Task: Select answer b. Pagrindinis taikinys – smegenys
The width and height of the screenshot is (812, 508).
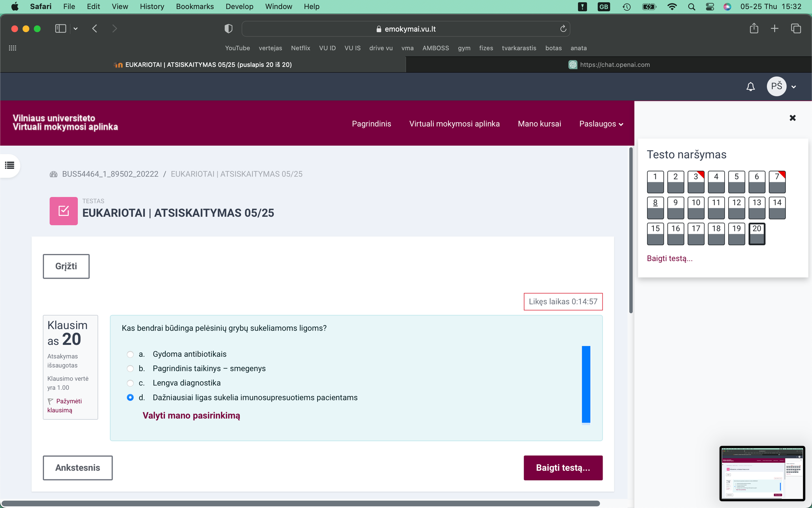Action: coord(130,369)
